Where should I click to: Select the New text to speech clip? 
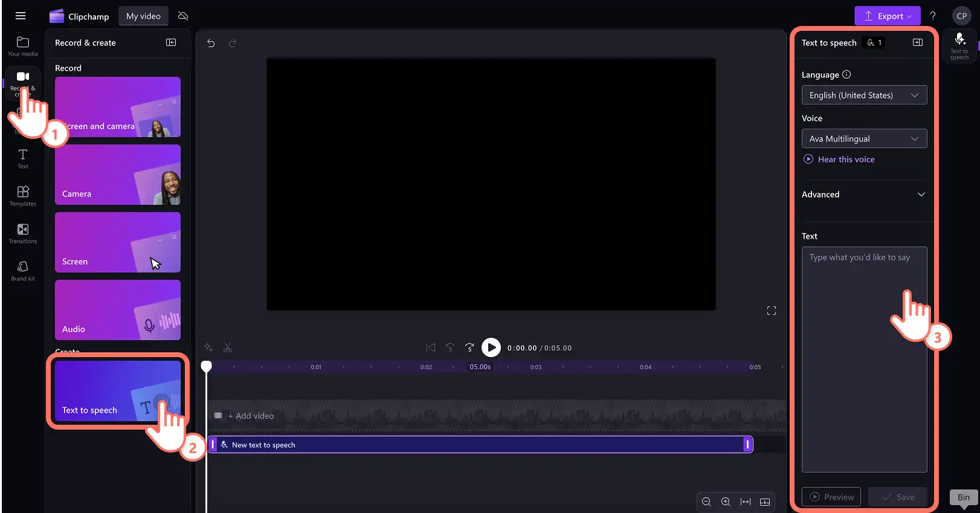[x=480, y=445]
